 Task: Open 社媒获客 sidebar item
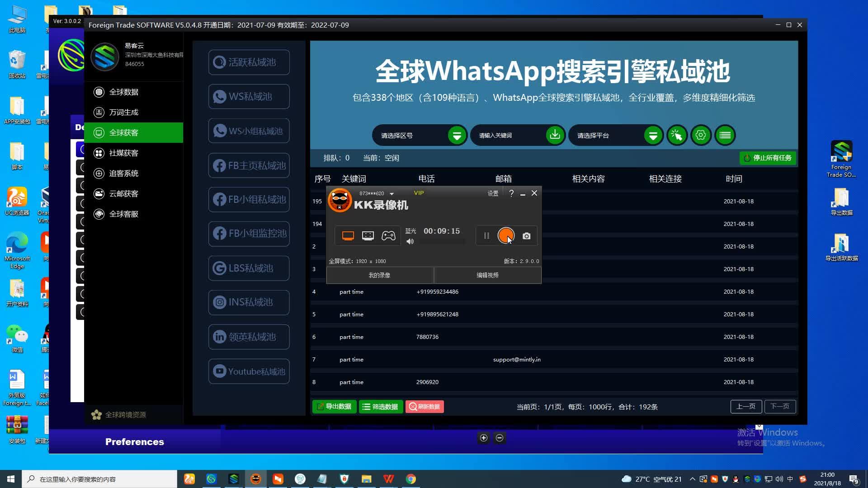[x=133, y=153]
